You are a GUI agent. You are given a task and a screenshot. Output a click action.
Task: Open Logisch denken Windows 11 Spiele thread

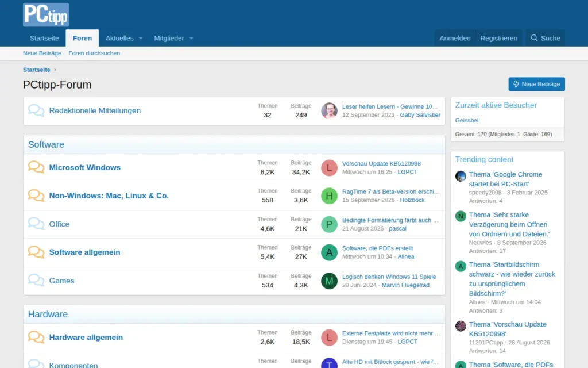[389, 277]
